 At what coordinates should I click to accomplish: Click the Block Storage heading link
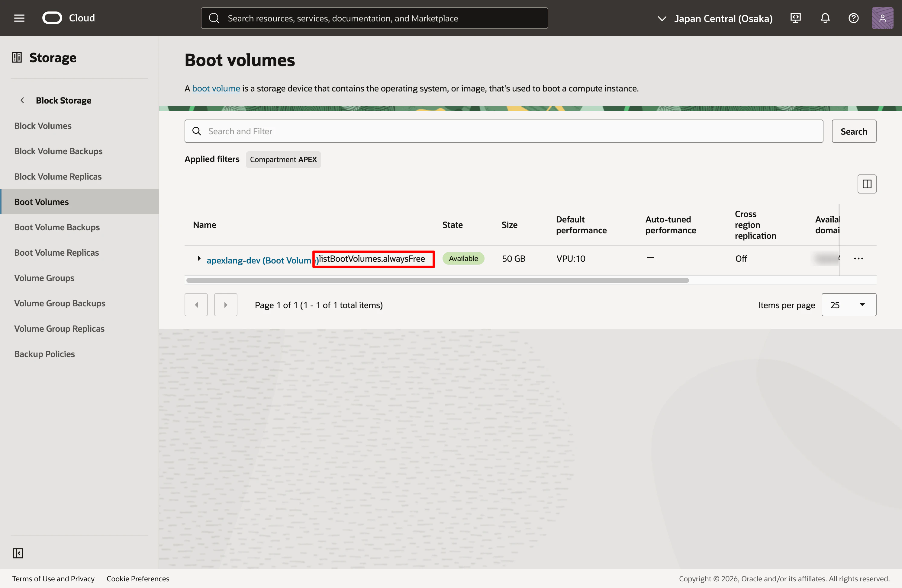tap(64, 100)
